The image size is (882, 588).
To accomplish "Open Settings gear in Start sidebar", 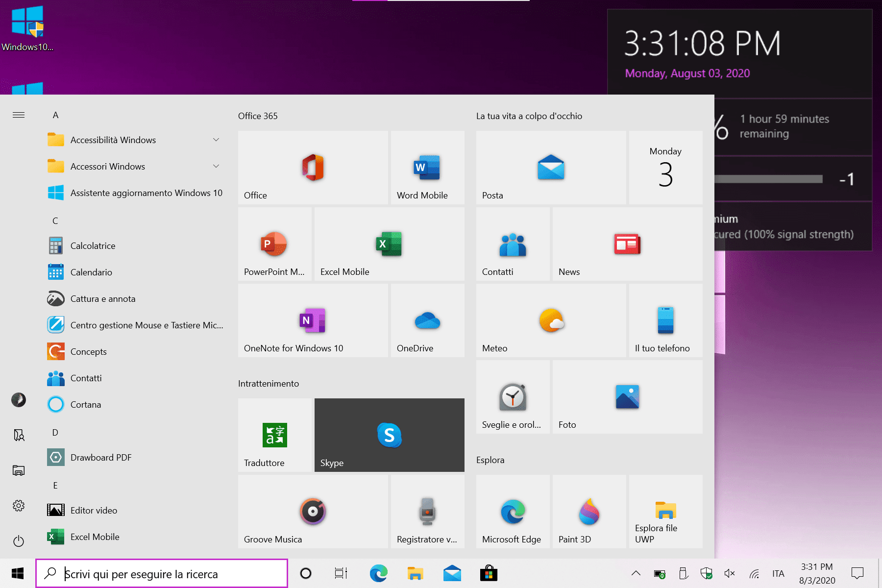I will [x=19, y=506].
